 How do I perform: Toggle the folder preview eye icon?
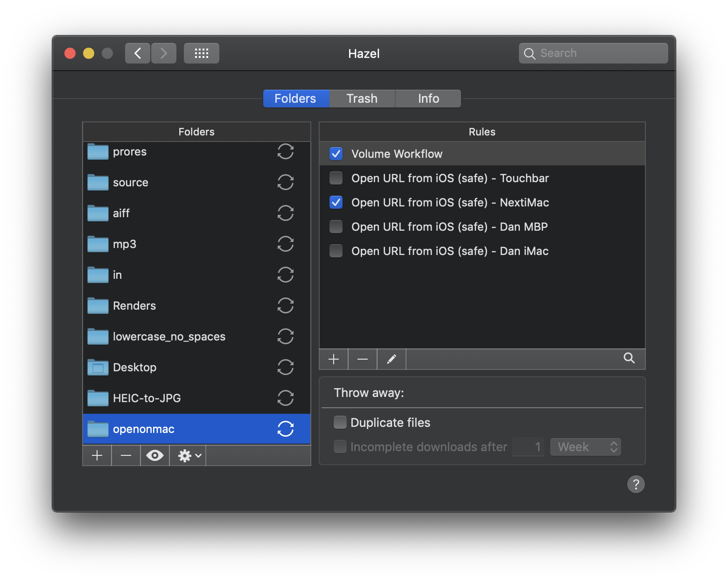click(155, 455)
